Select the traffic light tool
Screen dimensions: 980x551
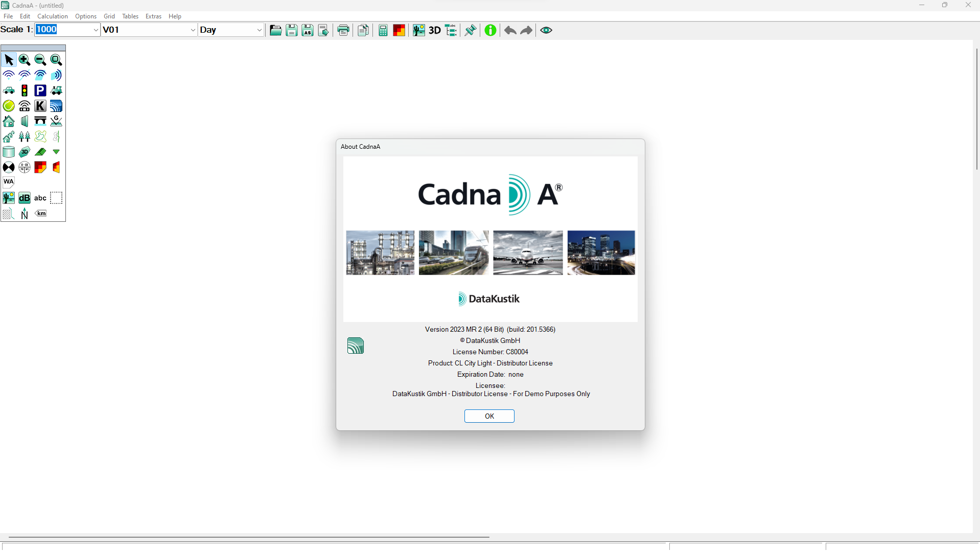click(25, 90)
